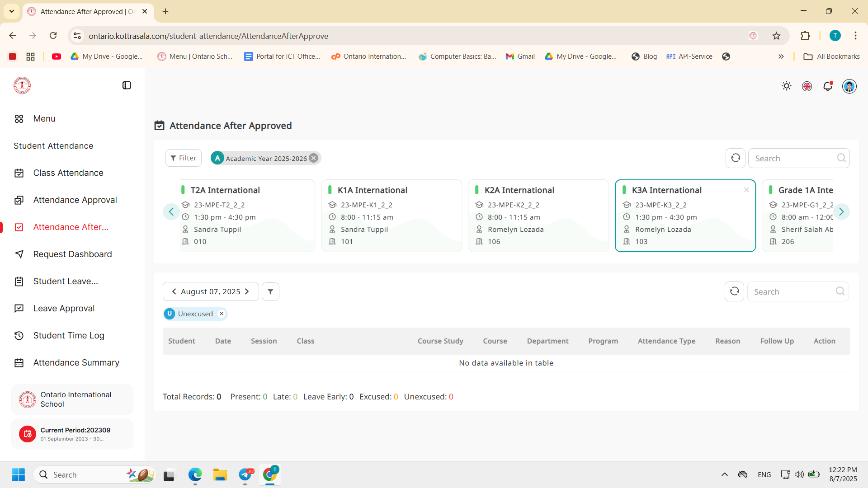Remove the Unexcused filter chip

pos(222,314)
